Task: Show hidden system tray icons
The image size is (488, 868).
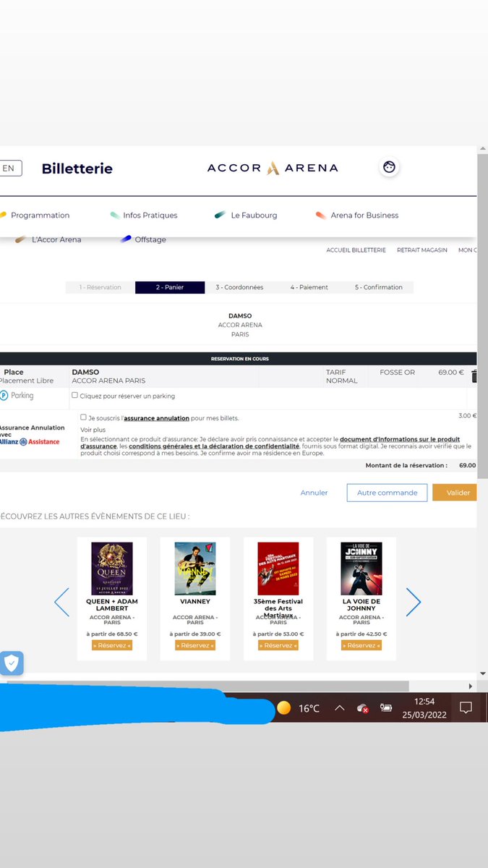Action: coord(339,708)
